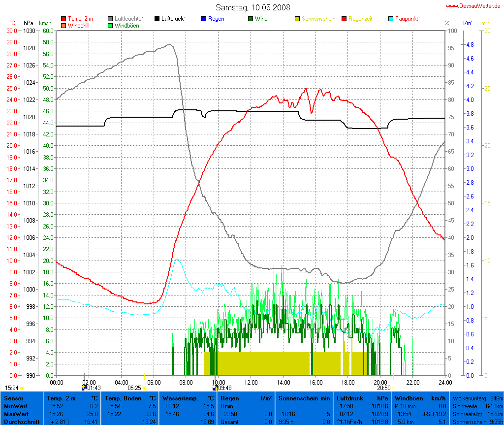
Task: Click the dark green Wind legend square
Action: pyautogui.click(x=251, y=19)
